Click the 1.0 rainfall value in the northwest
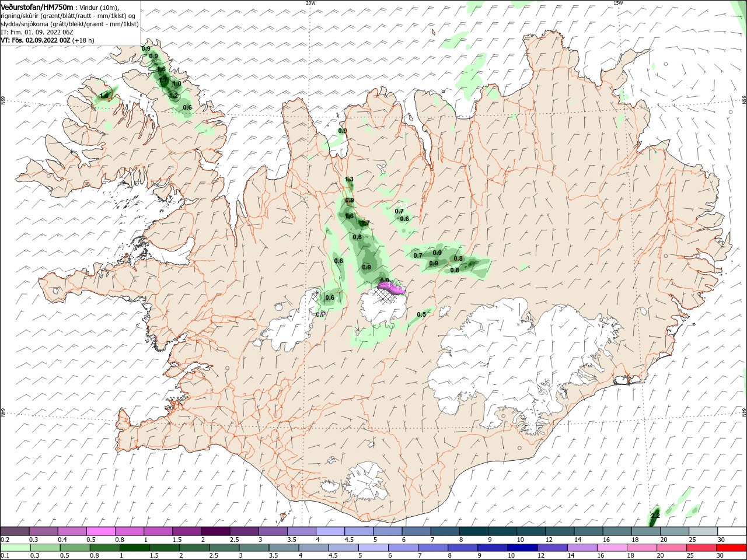The height and width of the screenshot is (560, 747). [x=177, y=84]
